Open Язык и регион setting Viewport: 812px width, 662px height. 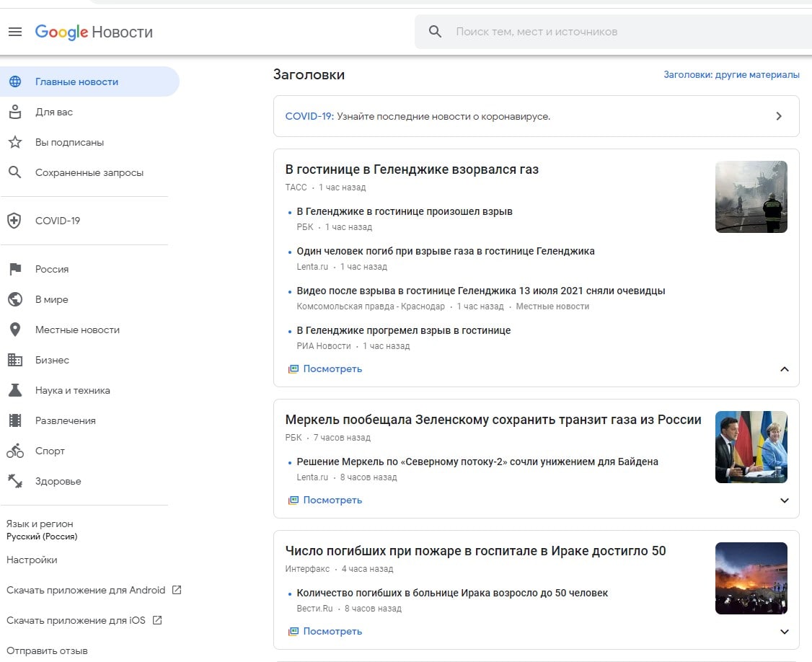click(x=41, y=529)
